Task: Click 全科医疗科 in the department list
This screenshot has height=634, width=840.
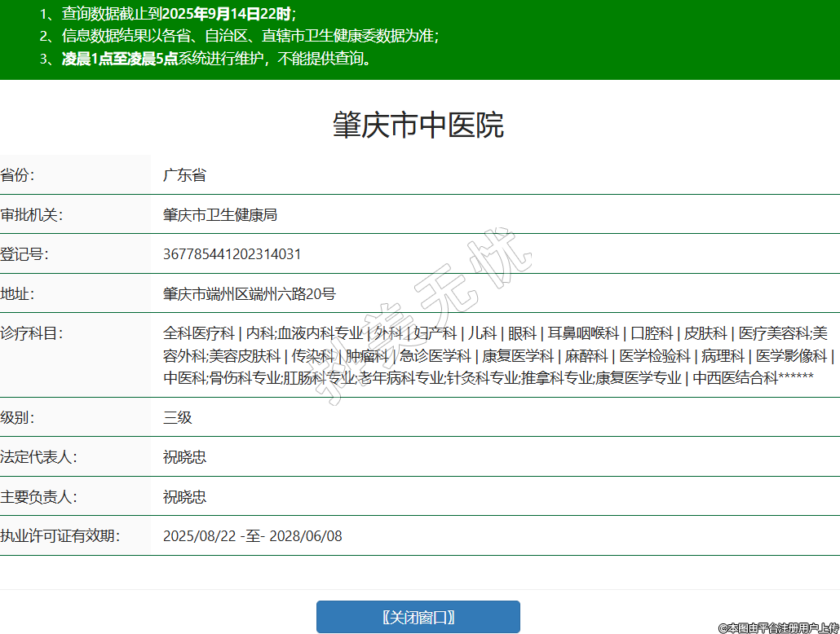Action: (198, 333)
